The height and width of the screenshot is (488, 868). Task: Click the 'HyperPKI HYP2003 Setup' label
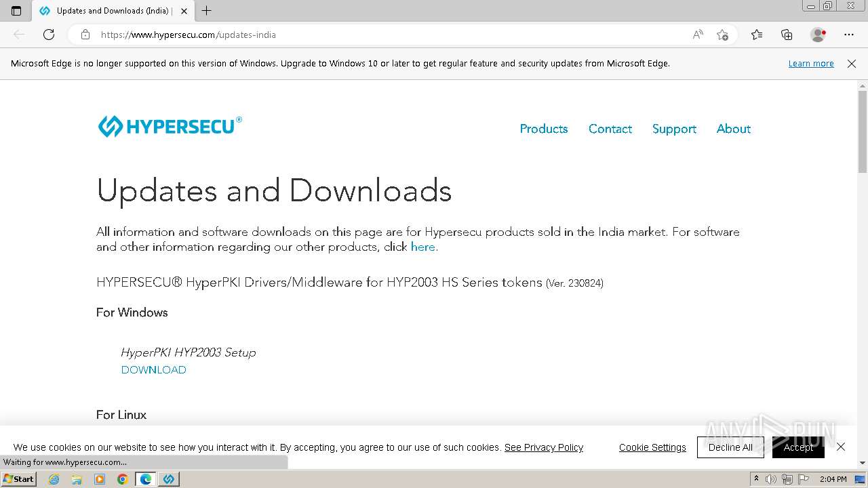(x=189, y=352)
